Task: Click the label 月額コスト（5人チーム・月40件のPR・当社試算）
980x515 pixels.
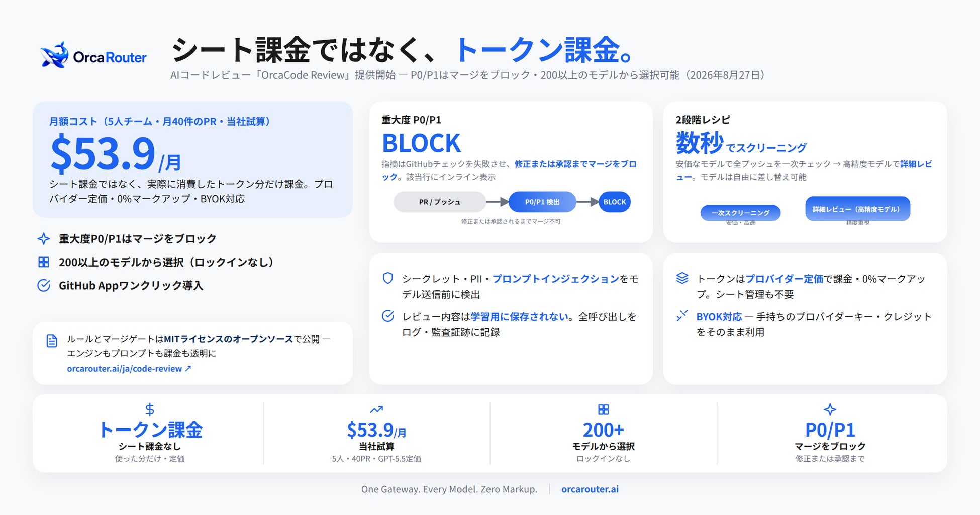Action: click(160, 121)
